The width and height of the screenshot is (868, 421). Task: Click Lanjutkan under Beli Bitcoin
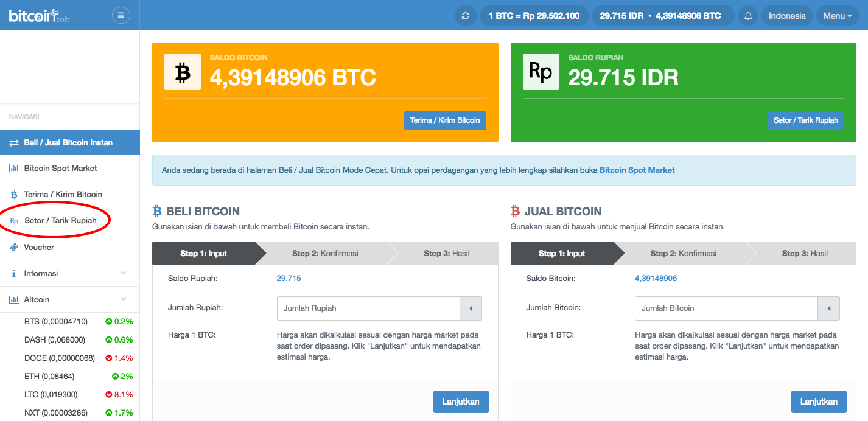point(461,402)
